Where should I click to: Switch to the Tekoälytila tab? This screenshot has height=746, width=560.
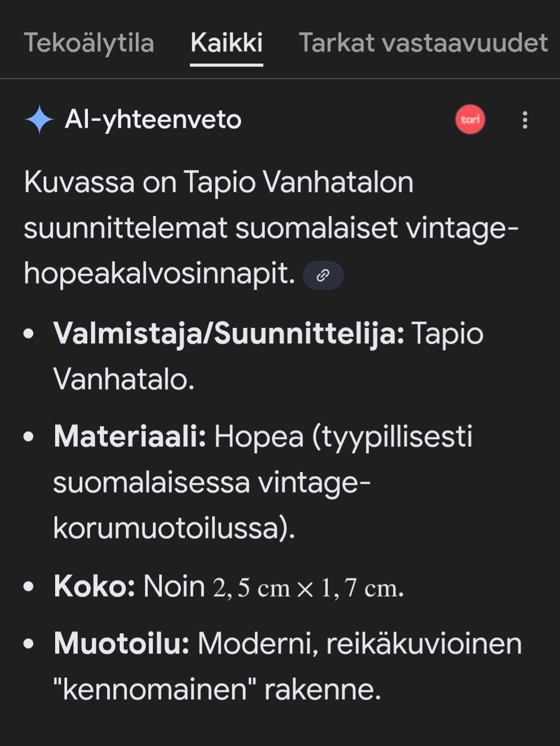(89, 43)
